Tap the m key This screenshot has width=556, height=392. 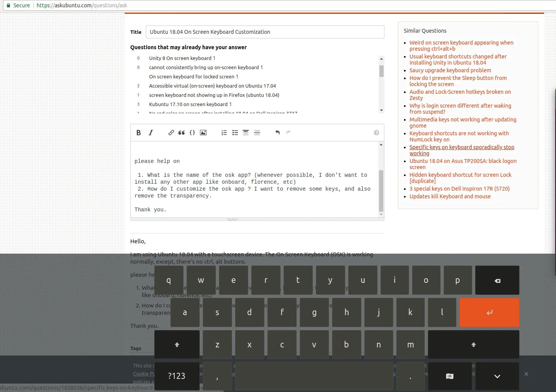point(411,345)
